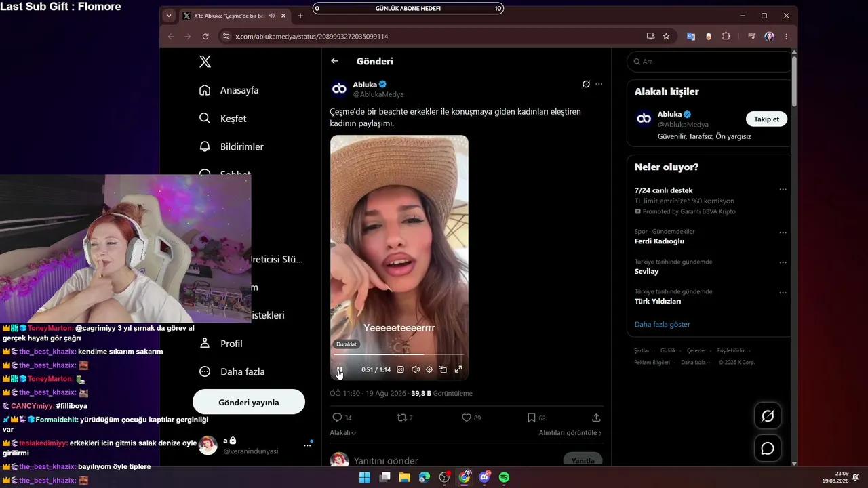868x488 pixels.
Task: Open the Chrome extensions puzzle icon
Action: (726, 36)
